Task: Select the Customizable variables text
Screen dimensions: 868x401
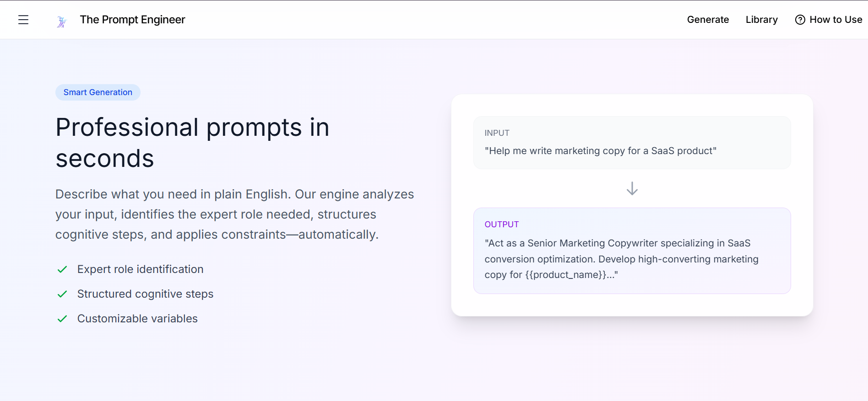Action: click(137, 319)
